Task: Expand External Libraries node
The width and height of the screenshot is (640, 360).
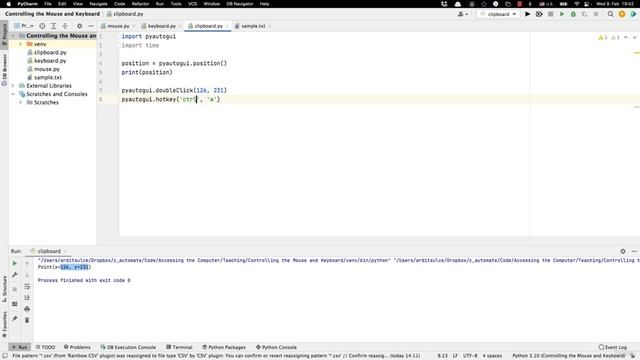Action: point(13,86)
